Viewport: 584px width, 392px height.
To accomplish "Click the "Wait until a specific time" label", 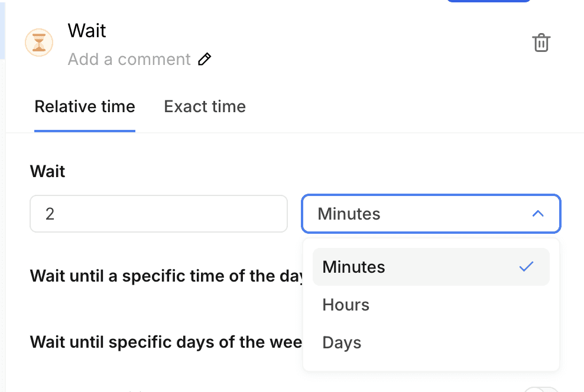I will coord(167,276).
